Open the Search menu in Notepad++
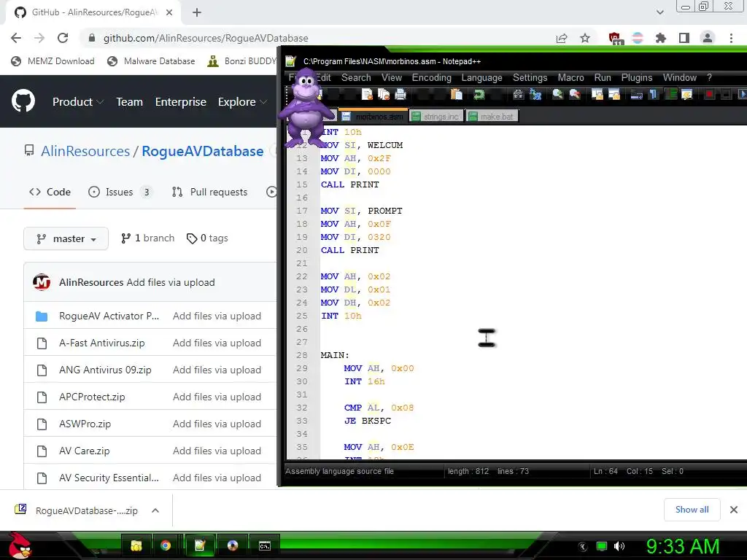747x560 pixels. coord(356,77)
